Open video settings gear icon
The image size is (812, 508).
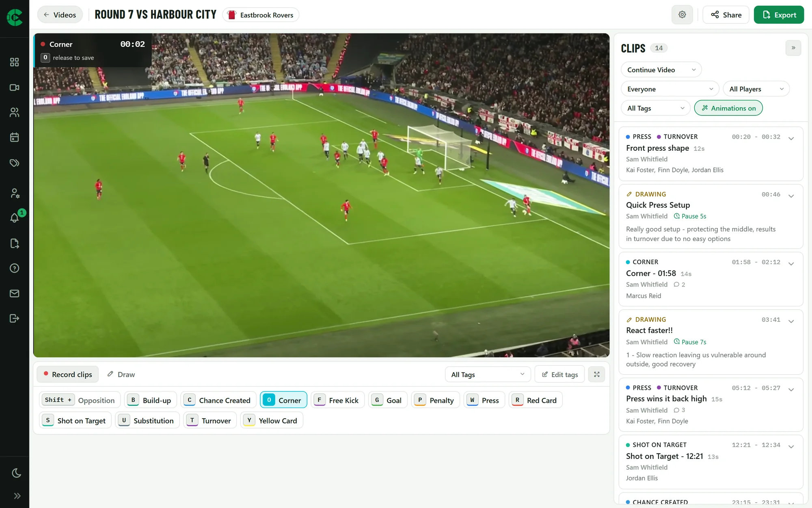point(682,15)
